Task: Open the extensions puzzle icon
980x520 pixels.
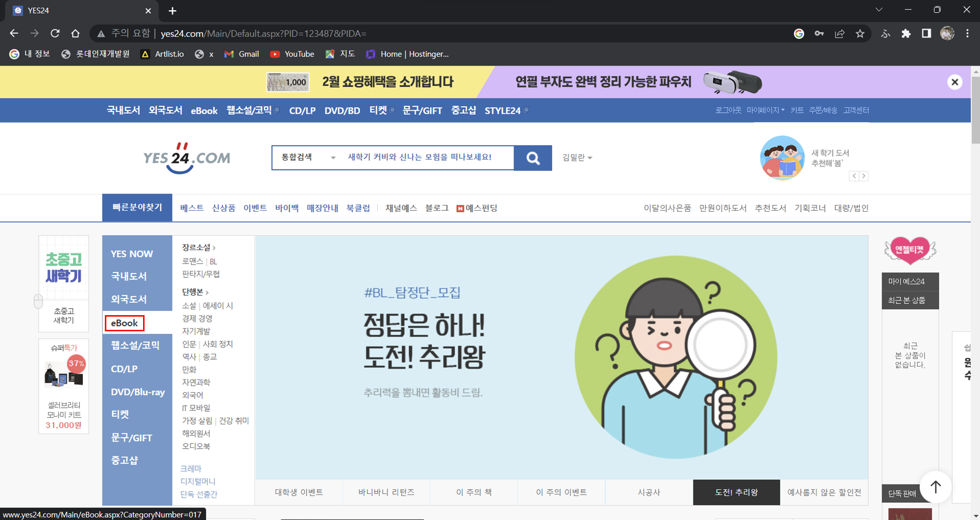Action: (x=906, y=33)
